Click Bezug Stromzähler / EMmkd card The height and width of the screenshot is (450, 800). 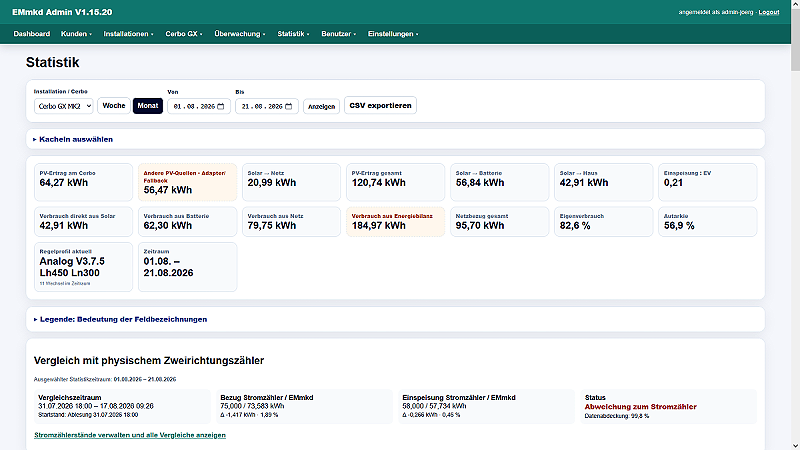click(304, 407)
